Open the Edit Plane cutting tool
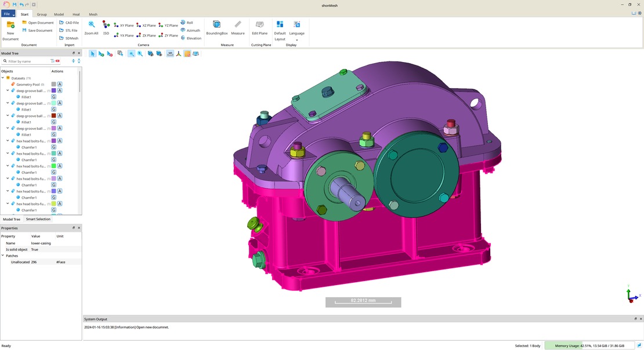644x350 pixels. 259,25
